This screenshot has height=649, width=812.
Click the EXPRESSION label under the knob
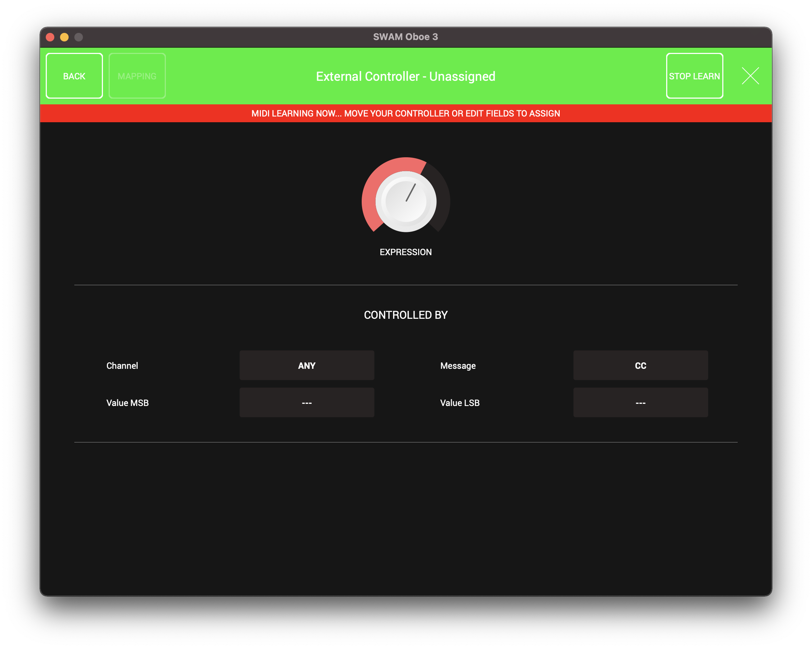pos(406,252)
